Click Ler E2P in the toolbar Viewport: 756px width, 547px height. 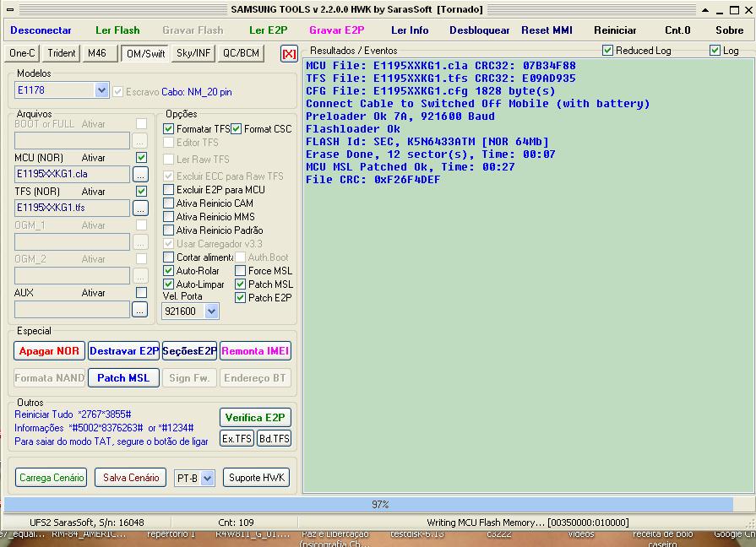click(x=268, y=30)
